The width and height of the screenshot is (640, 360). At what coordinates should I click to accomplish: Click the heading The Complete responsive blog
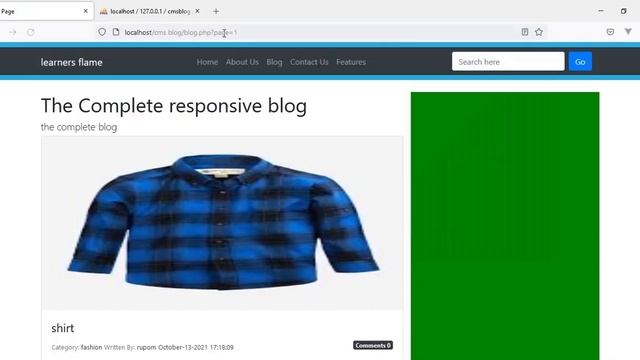[174, 106]
